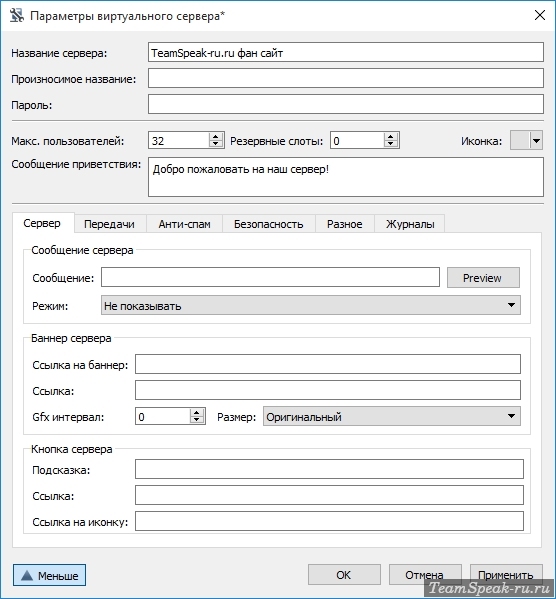Screen dimensions: 556x599
Task: Click the welcome message text area
Action: (x=345, y=177)
